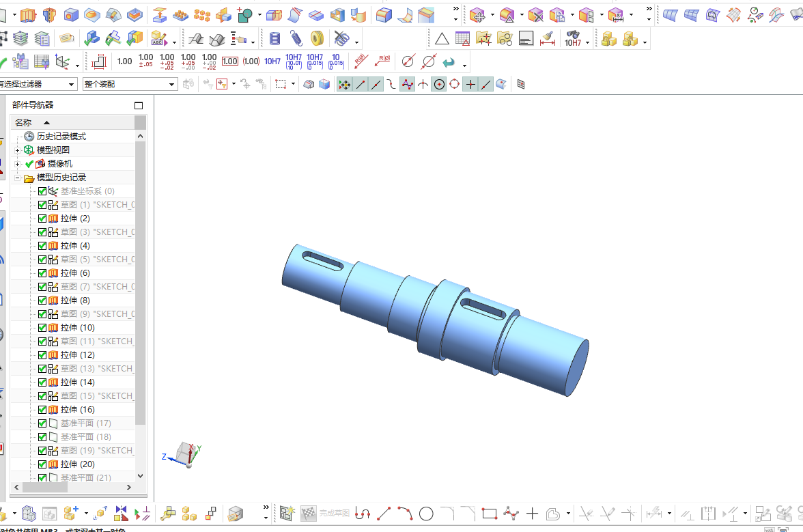Viewport: 803px width, 532px height.
Task: Select the sketch Rectangle tool
Action: (x=490, y=514)
